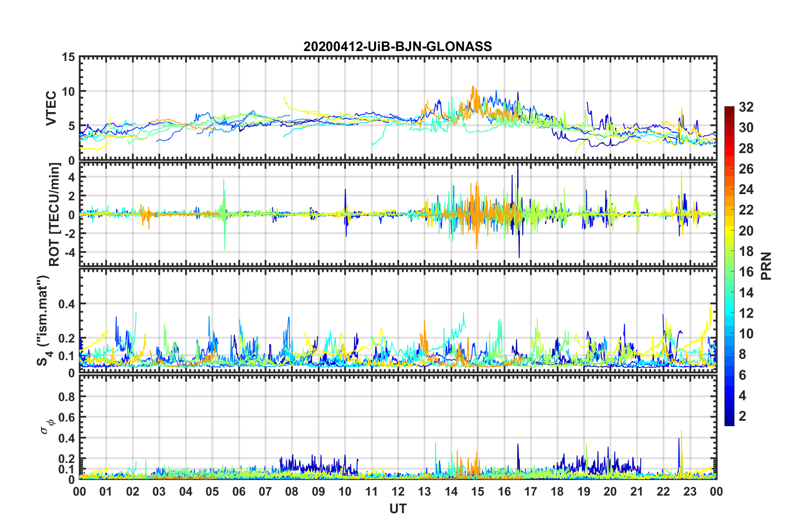
Task: Pick the yellow band at PRN 20 on the colorbar
Action: pos(729,230)
